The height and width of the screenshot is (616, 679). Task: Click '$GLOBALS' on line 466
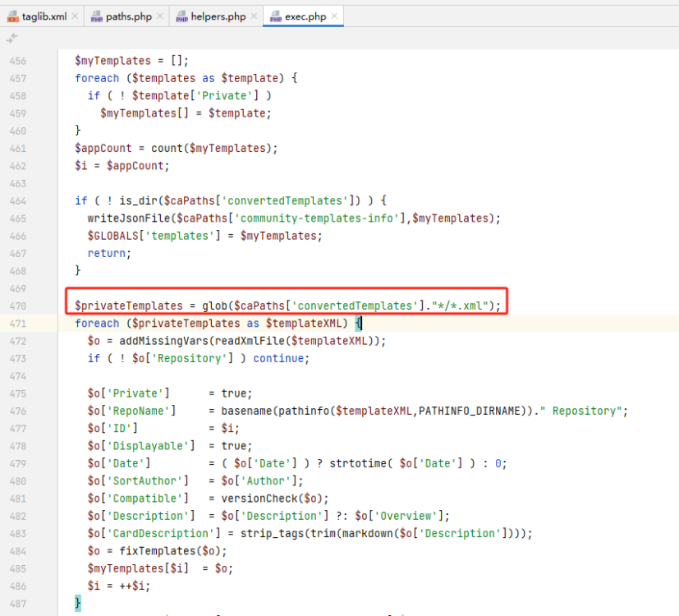pos(112,236)
